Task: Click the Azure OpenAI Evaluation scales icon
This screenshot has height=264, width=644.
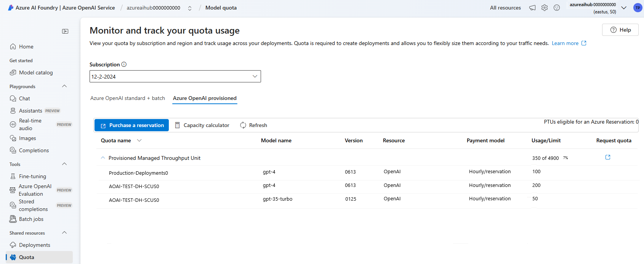Action: point(13,190)
